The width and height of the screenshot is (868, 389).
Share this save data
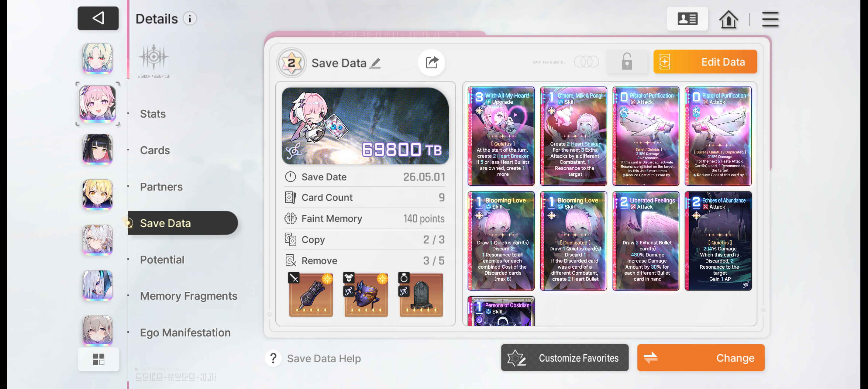(432, 62)
